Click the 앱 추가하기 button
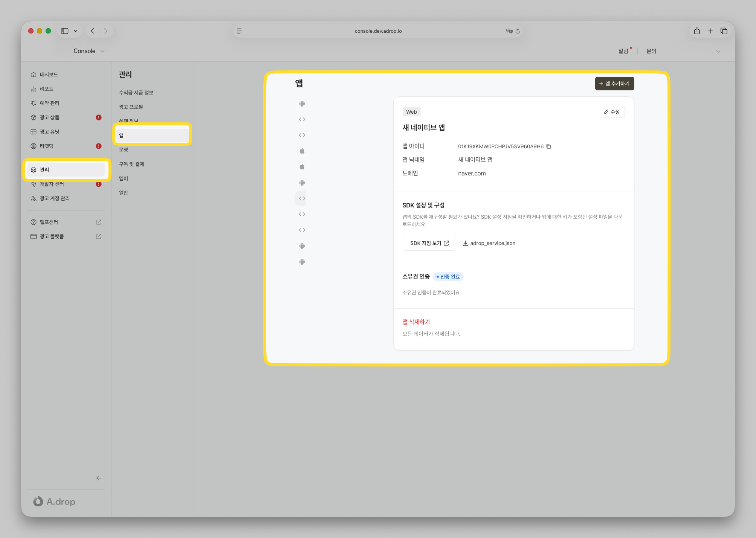 [x=614, y=84]
